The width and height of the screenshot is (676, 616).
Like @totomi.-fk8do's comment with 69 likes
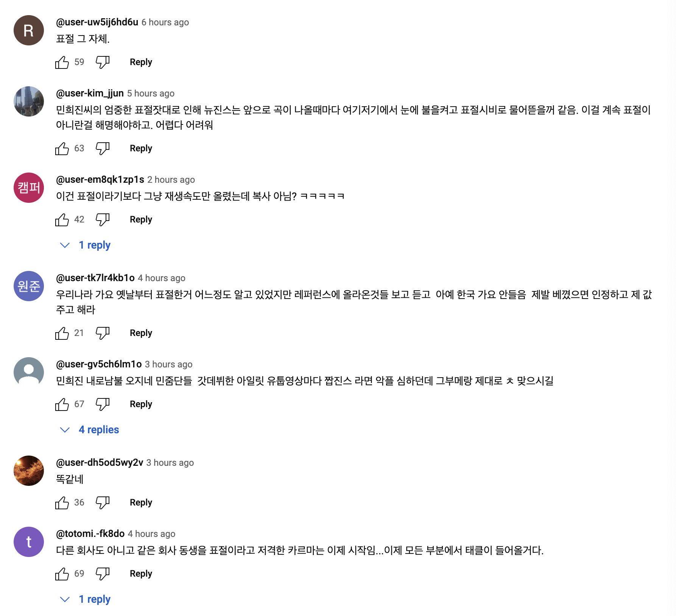pyautogui.click(x=62, y=574)
